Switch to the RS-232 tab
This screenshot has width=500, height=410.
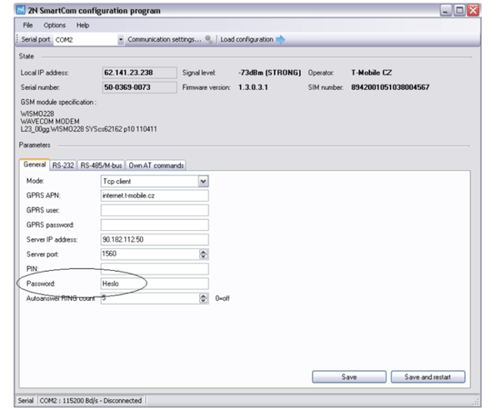click(63, 165)
